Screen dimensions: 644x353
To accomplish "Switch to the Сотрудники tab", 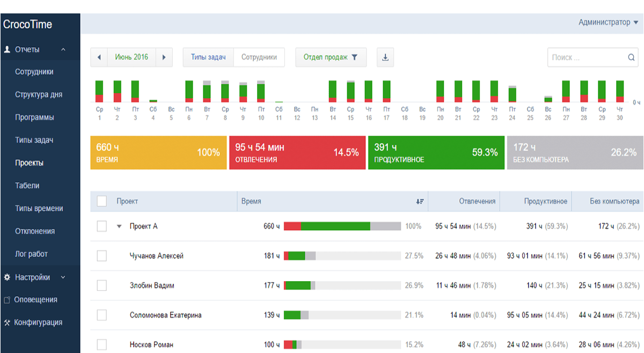I will 259,57.
